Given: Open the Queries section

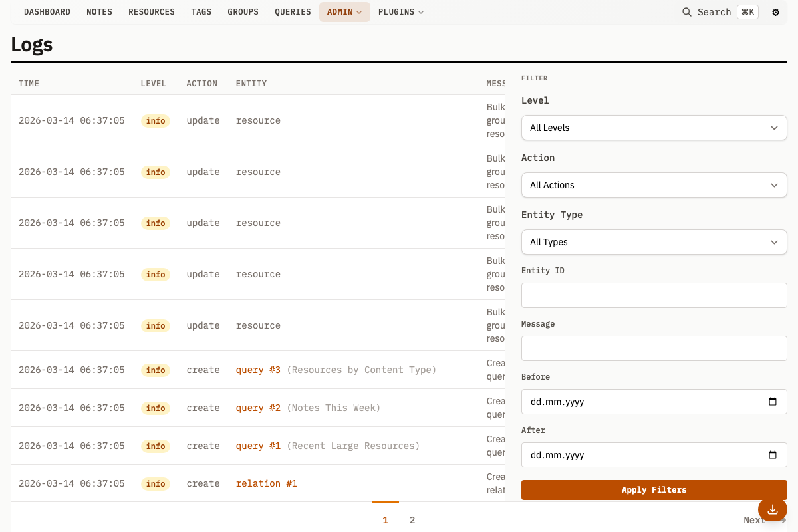Looking at the screenshot, I should 293,12.
